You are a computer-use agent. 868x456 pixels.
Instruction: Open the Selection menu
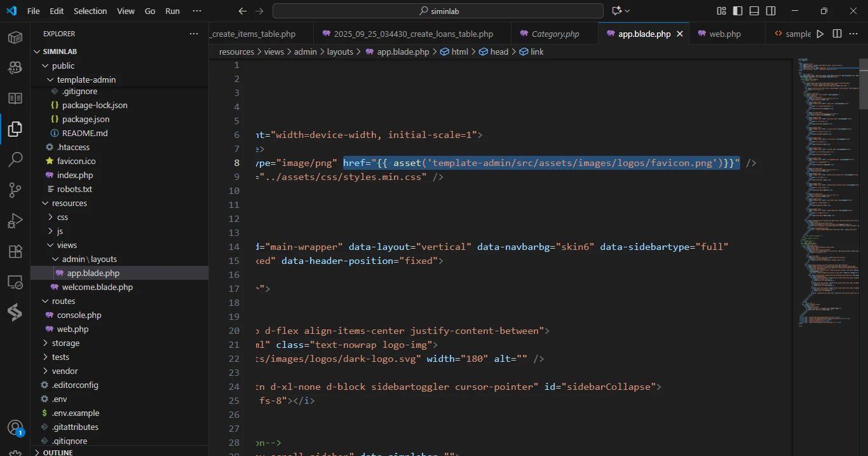pos(90,11)
